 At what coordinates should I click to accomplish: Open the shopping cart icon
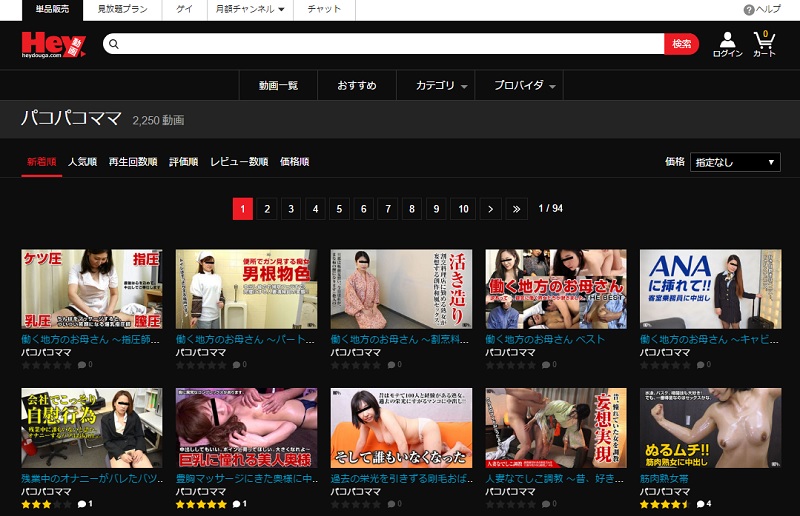pos(765,41)
